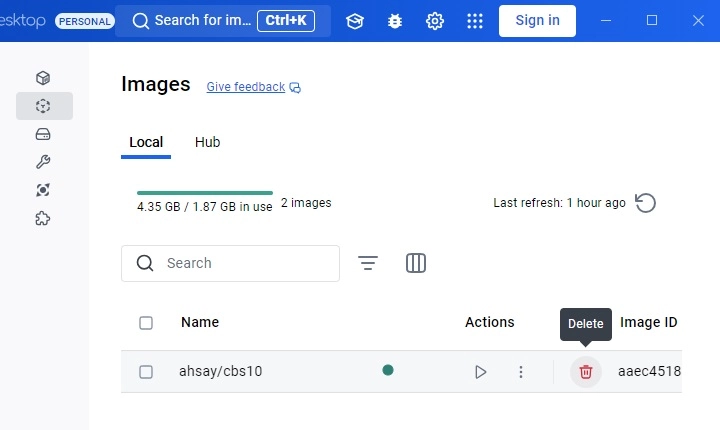Check the select all images checkbox
The width and height of the screenshot is (720, 430).
coord(146,323)
